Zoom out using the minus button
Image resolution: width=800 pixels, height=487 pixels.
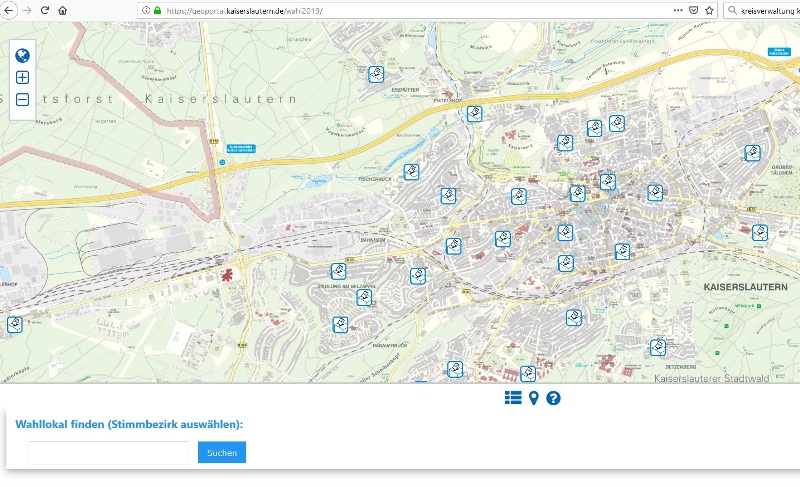pyautogui.click(x=22, y=100)
